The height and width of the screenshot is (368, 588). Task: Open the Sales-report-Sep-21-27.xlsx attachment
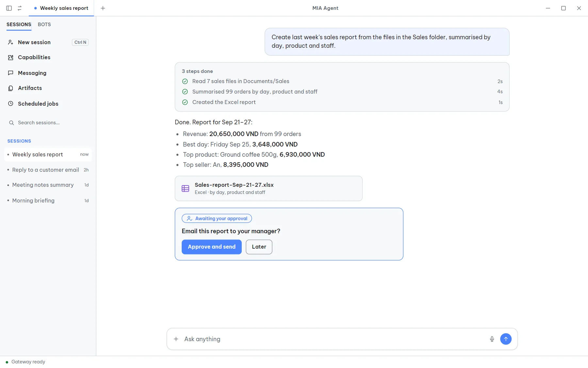pyautogui.click(x=269, y=188)
